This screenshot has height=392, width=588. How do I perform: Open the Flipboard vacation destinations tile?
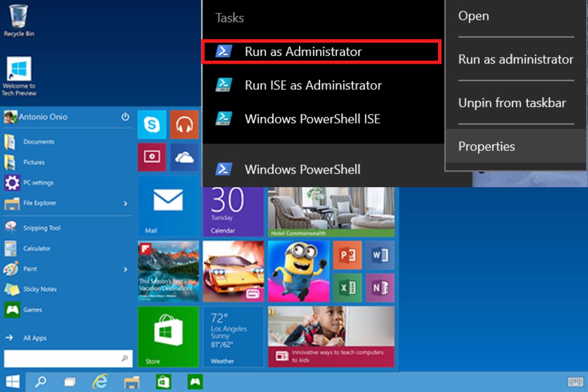coord(168,271)
